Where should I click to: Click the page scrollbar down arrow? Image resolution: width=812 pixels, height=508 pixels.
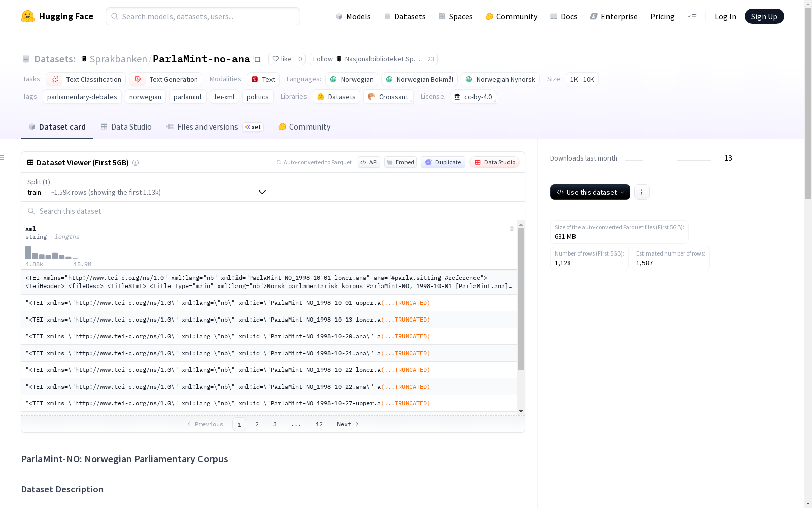coord(808,504)
